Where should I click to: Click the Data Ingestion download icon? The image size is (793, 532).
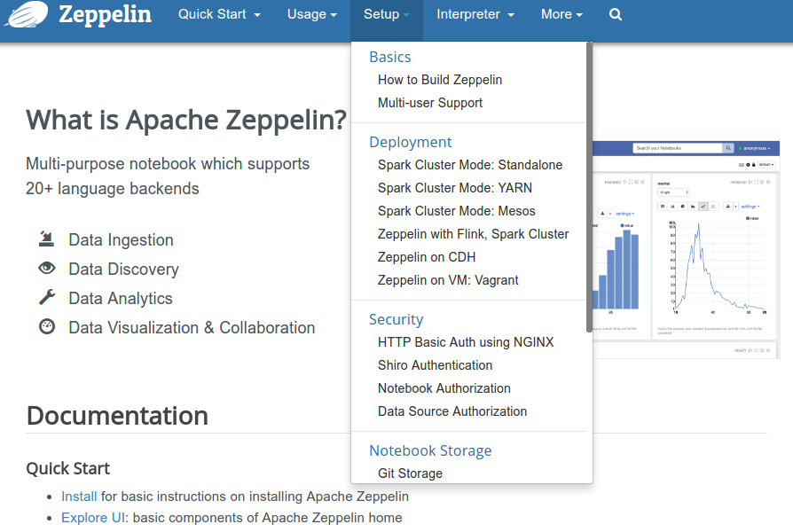(46, 239)
